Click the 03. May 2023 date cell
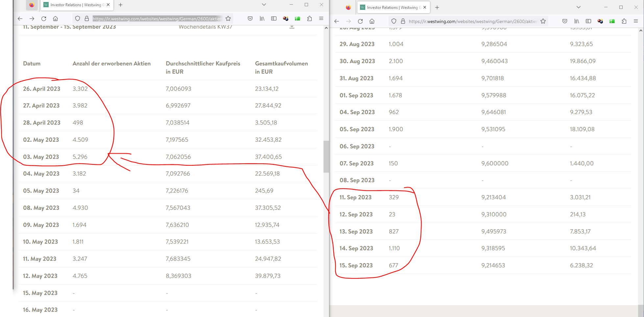The height and width of the screenshot is (317, 644). (41, 157)
